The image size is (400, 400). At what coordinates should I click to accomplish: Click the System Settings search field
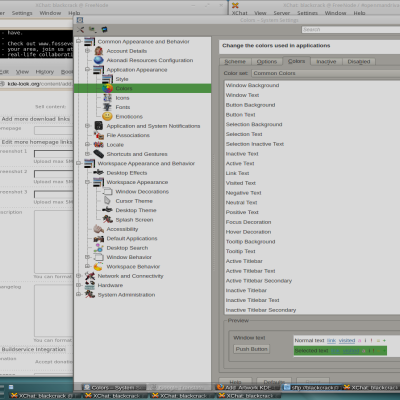pos(351,30)
